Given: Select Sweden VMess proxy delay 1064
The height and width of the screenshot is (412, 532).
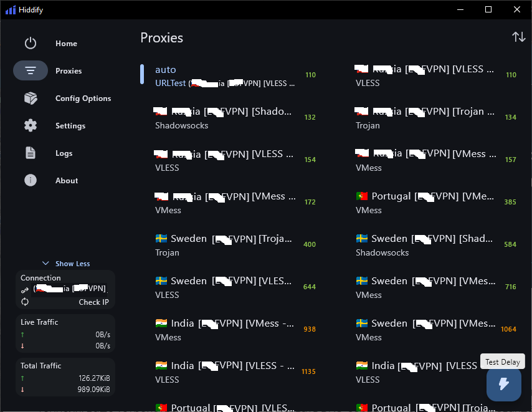Looking at the screenshot, I should pyautogui.click(x=436, y=330).
